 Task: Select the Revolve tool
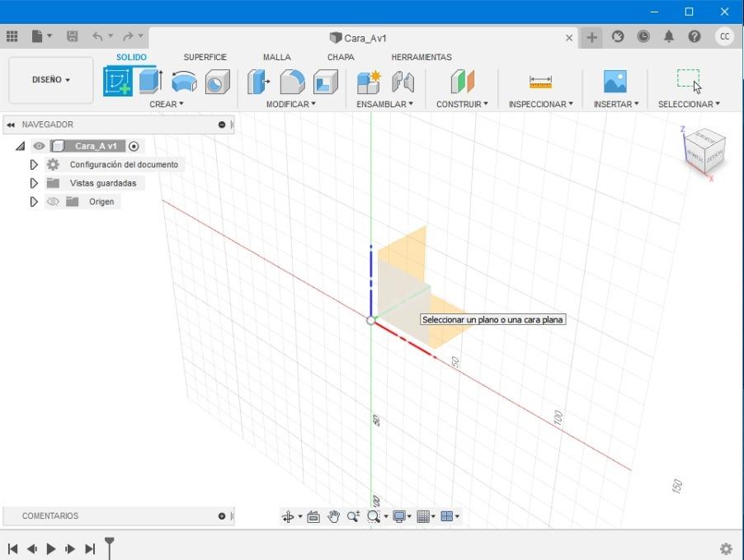184,82
